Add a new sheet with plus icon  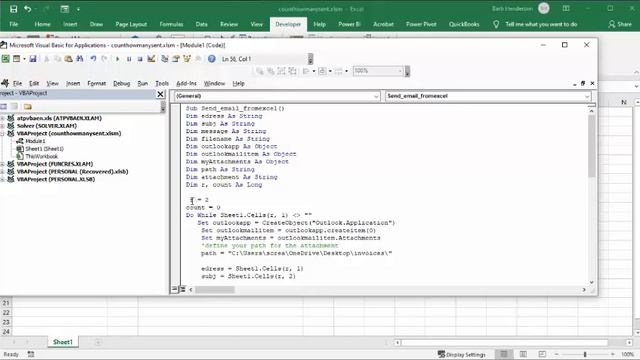98,342
